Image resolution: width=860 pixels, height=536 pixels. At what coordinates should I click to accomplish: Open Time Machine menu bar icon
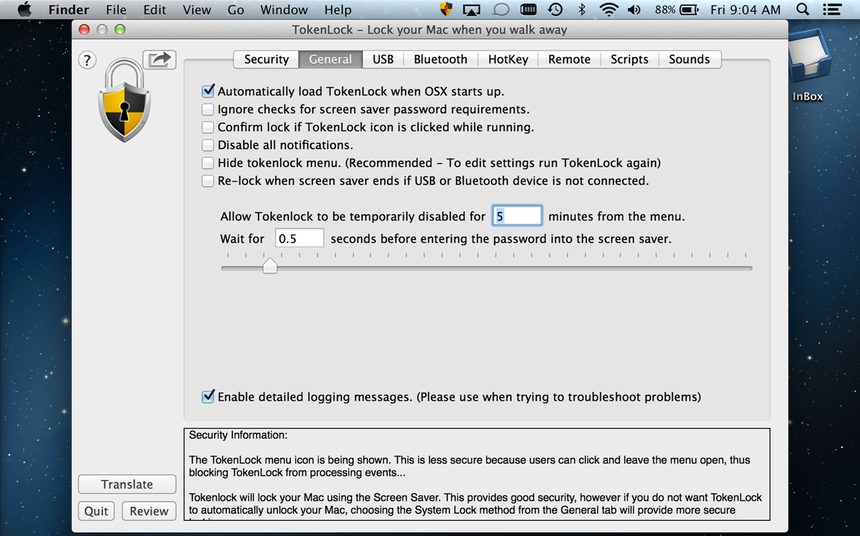(x=555, y=9)
